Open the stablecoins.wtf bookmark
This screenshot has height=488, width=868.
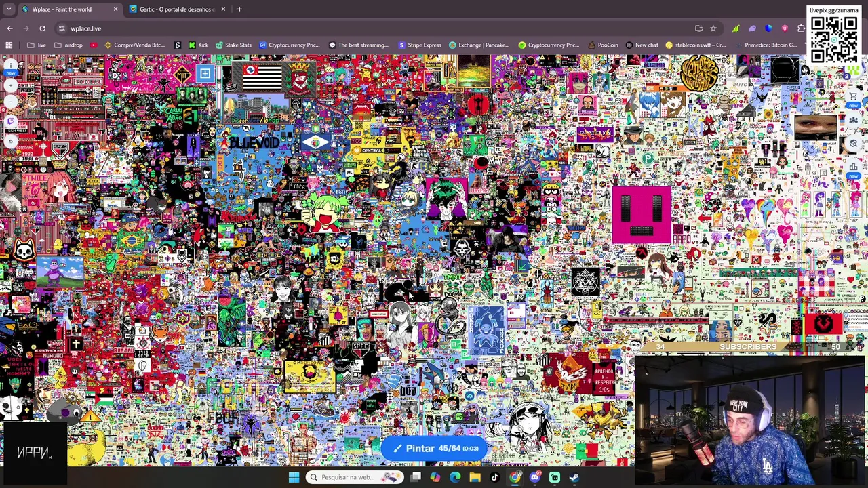(x=695, y=45)
